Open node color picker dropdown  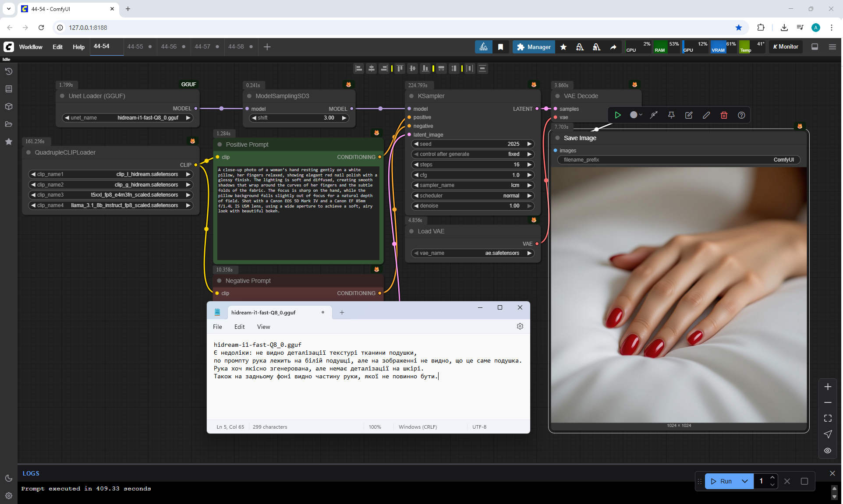coord(636,115)
